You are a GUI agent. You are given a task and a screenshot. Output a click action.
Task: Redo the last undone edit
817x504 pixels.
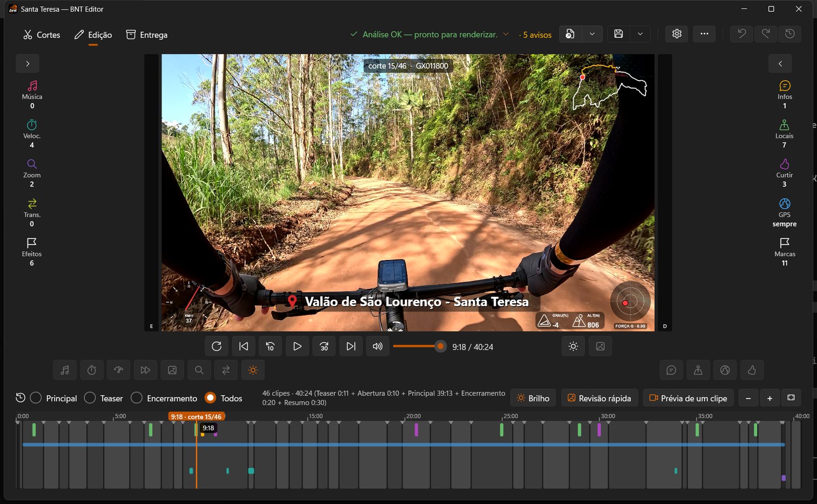pyautogui.click(x=765, y=34)
